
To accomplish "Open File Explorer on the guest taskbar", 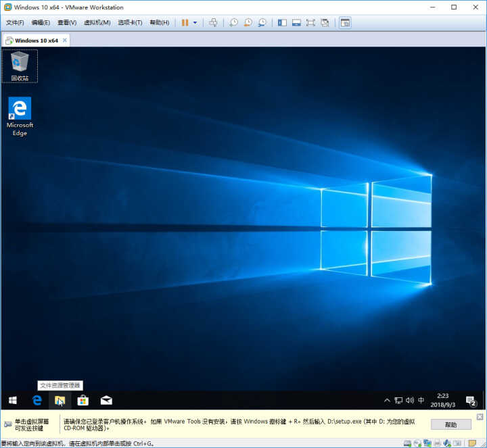I will click(60, 401).
